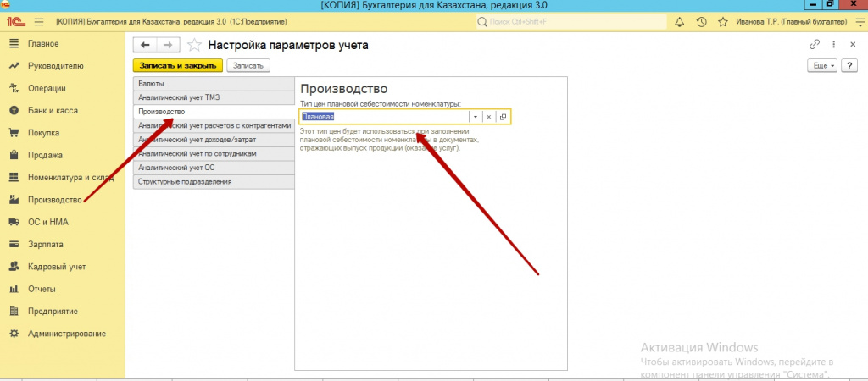Switch to Структурные подразделения tab
Image resolution: width=868 pixels, height=381 pixels.
pos(214,181)
